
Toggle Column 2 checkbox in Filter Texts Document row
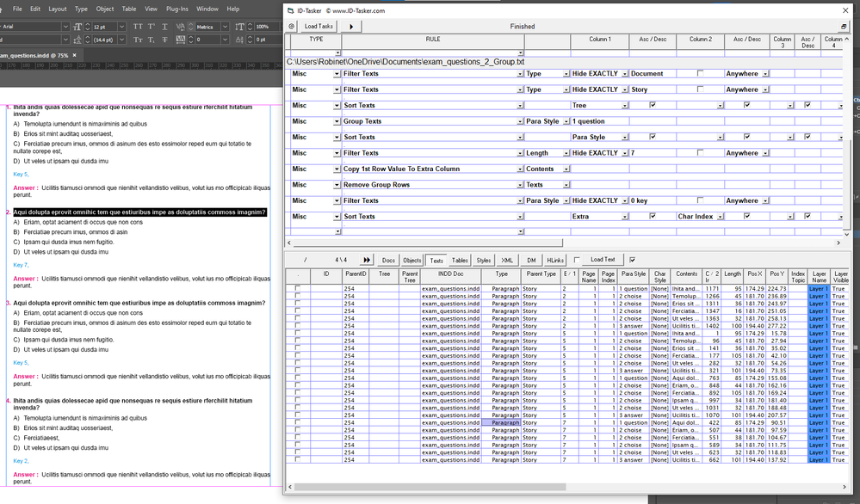700,73
